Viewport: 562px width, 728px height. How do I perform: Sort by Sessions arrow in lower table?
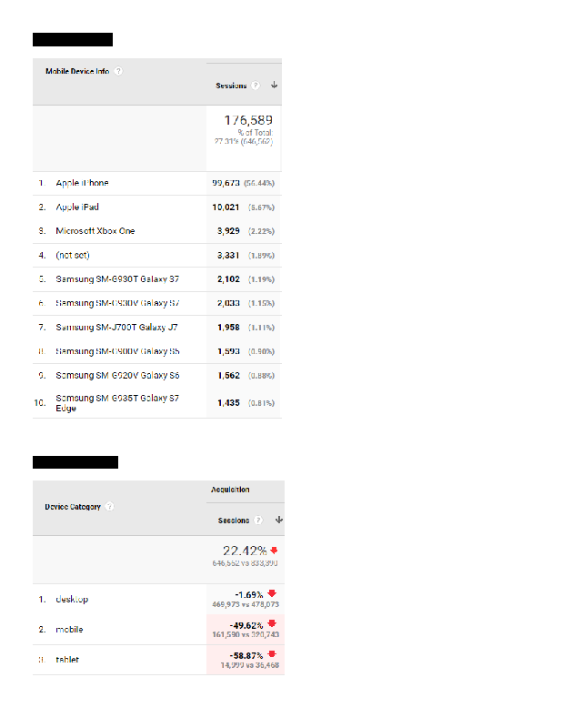tap(279, 520)
